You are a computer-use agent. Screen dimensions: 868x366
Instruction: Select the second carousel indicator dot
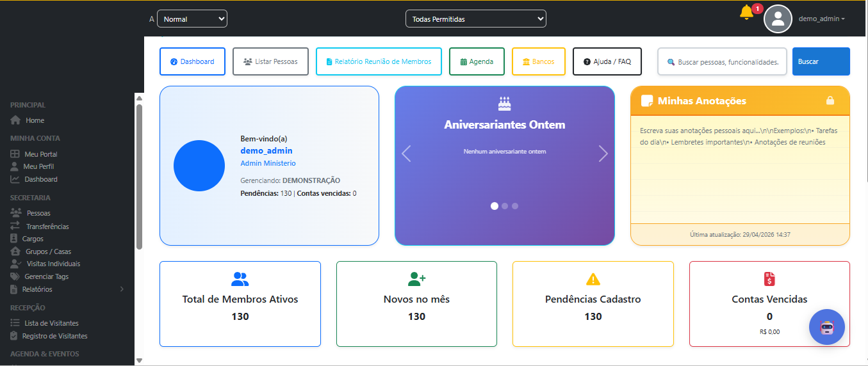point(505,206)
